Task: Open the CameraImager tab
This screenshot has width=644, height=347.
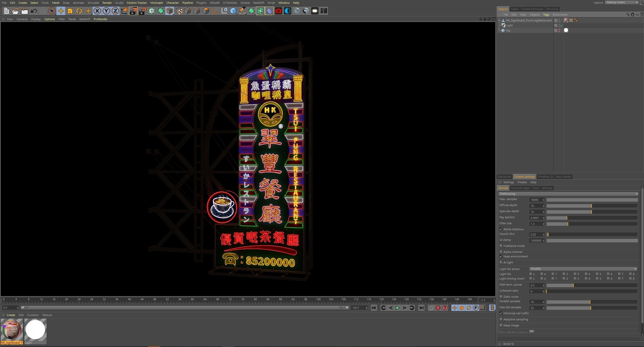Action: click(x=520, y=188)
